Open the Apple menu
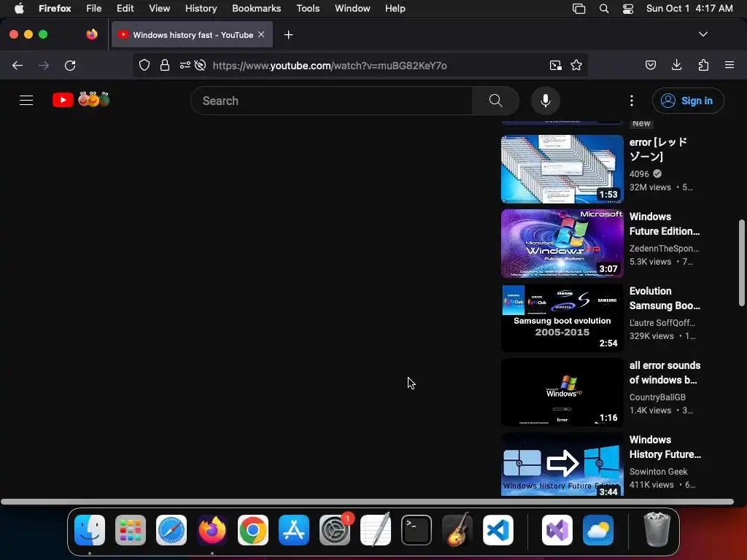This screenshot has height=560, width=747. pos(19,8)
